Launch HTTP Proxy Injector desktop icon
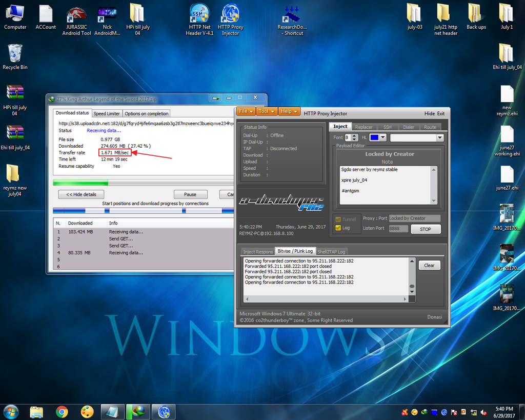The width and height of the screenshot is (525, 420). point(230,19)
